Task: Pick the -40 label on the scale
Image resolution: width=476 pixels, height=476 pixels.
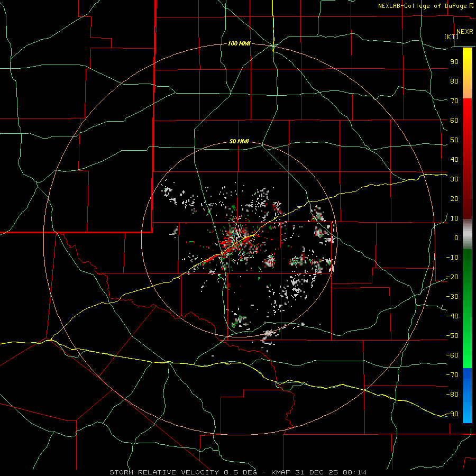Action: click(453, 316)
